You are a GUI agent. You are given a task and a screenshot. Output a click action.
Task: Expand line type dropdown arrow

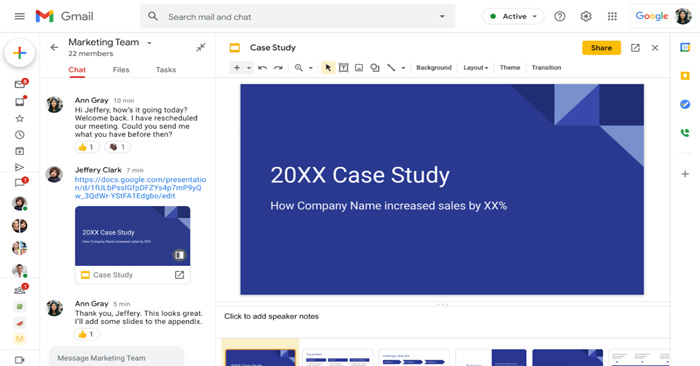(403, 68)
